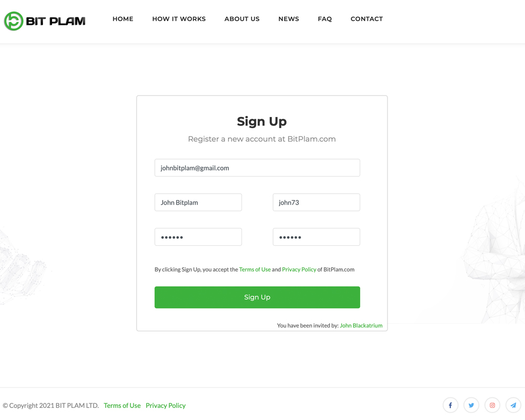Open the About Us page
The width and height of the screenshot is (525, 420).
pos(241,19)
